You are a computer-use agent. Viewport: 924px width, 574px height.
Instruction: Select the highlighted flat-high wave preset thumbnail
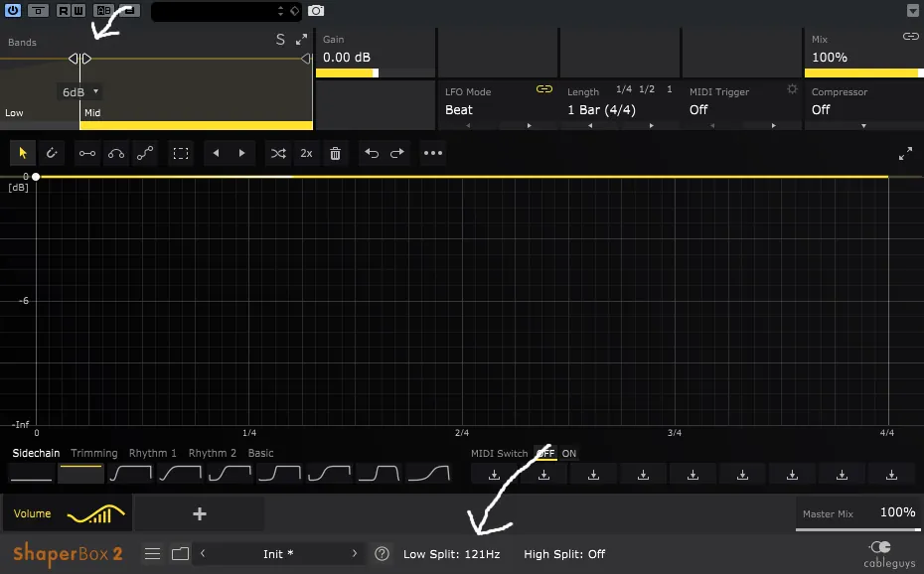(x=80, y=474)
